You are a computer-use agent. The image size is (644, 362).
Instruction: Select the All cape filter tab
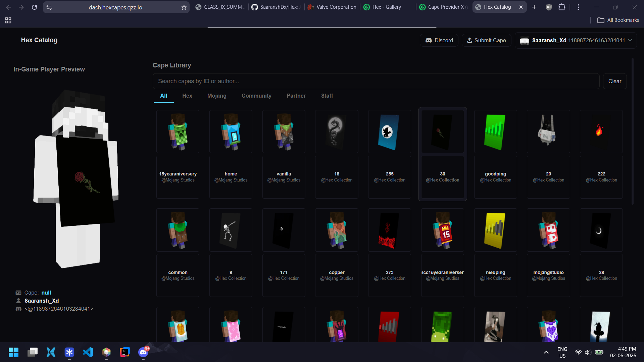point(164,96)
